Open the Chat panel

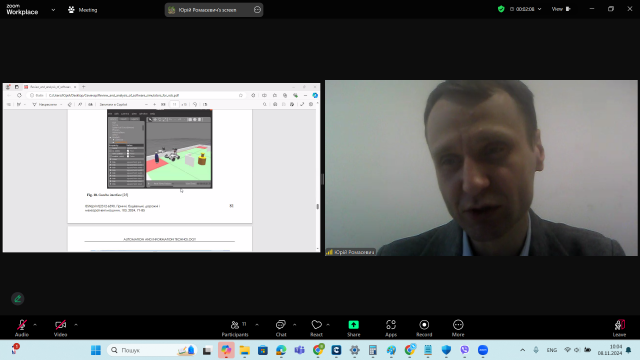pyautogui.click(x=281, y=328)
